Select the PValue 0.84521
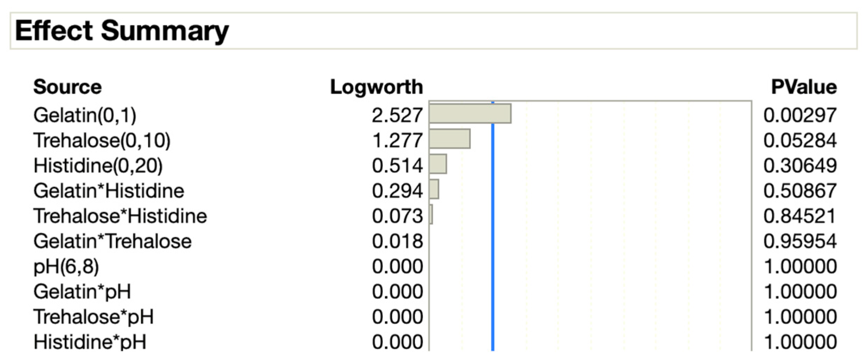The width and height of the screenshot is (868, 359). point(800,216)
